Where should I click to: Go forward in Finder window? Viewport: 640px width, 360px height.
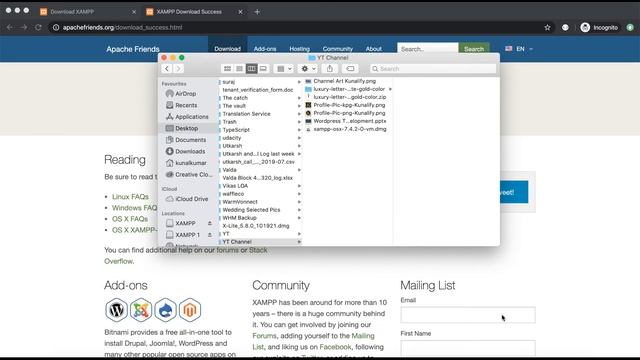pos(178,69)
